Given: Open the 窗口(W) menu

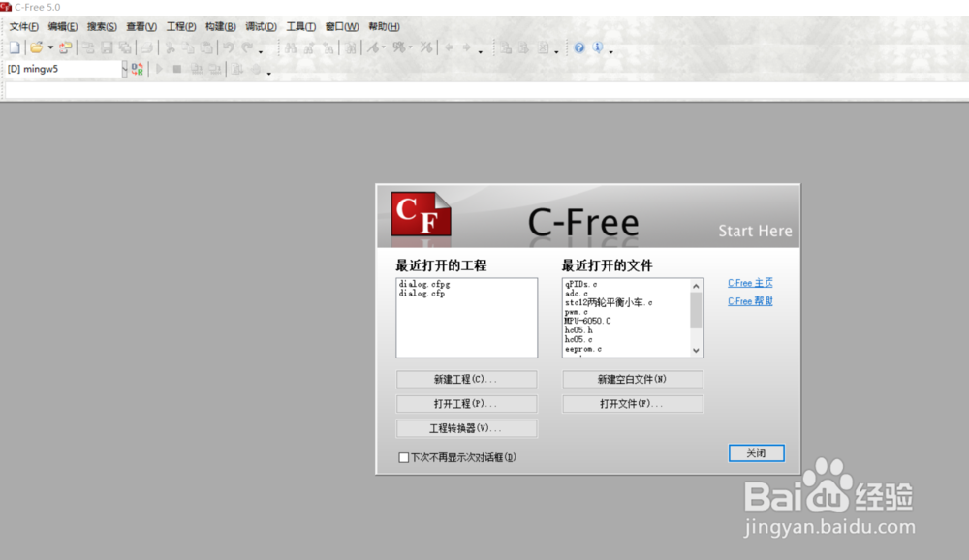Looking at the screenshot, I should tap(342, 26).
